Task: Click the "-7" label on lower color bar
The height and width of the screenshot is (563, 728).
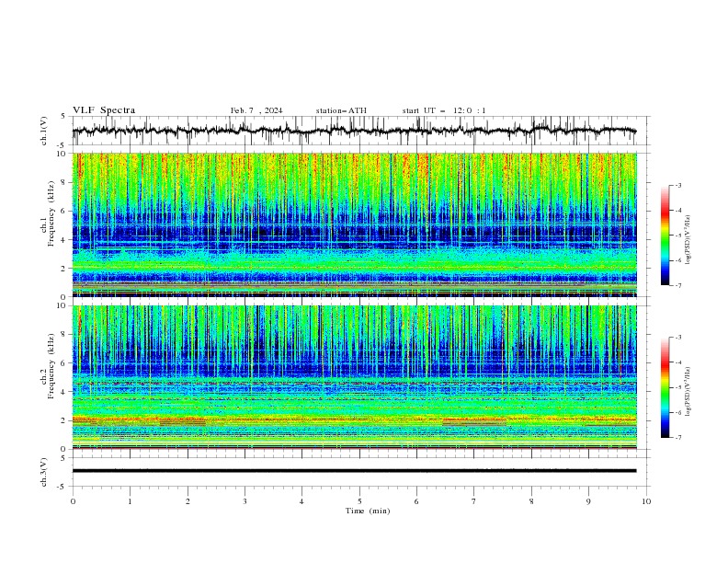Action: click(x=677, y=438)
